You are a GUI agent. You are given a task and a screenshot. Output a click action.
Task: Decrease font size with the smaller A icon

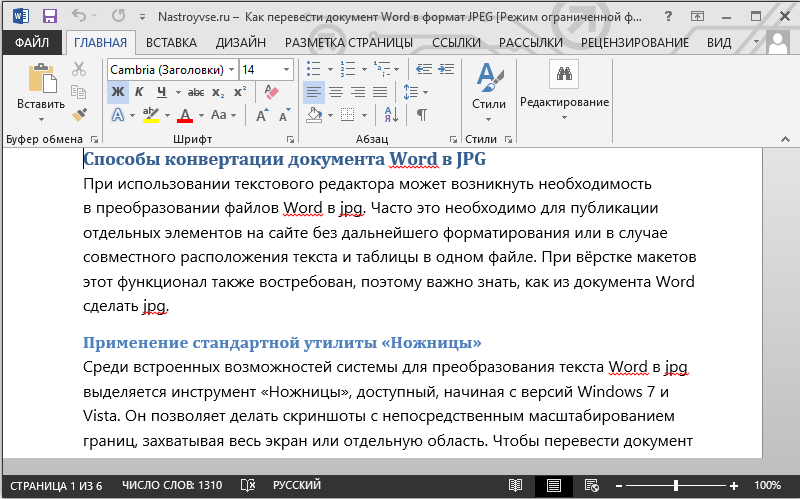click(285, 115)
